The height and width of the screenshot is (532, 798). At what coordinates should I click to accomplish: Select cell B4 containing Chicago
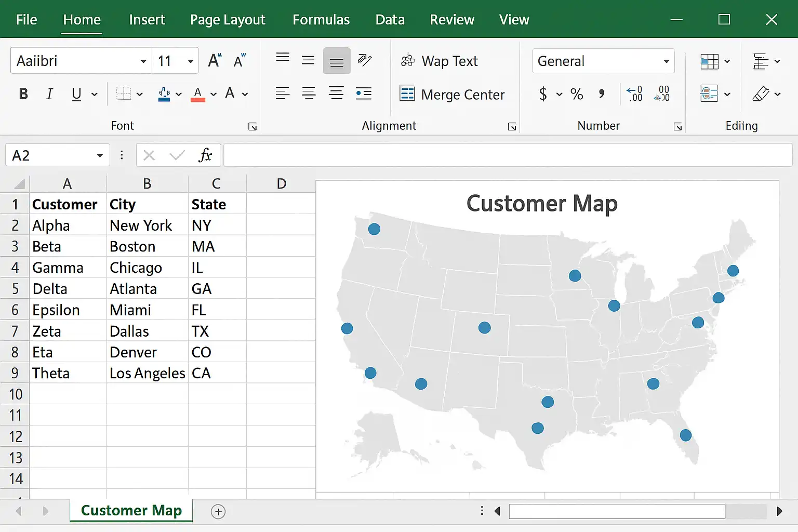[147, 268]
